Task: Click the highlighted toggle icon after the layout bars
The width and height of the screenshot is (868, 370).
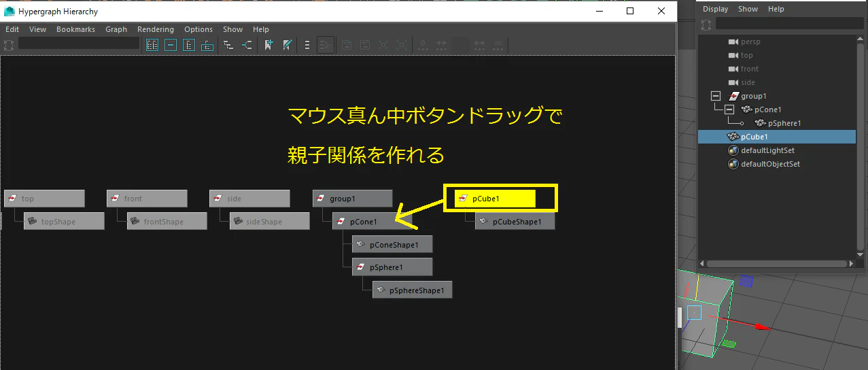Action: (x=326, y=45)
